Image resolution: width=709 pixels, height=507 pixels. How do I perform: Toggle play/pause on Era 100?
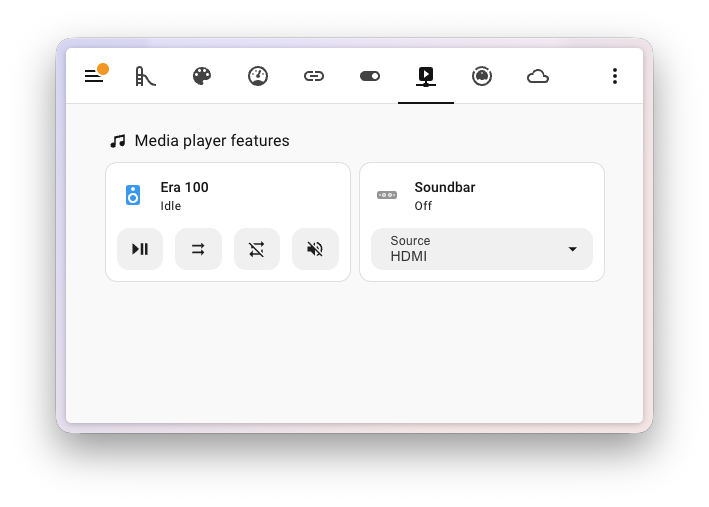[x=140, y=249]
